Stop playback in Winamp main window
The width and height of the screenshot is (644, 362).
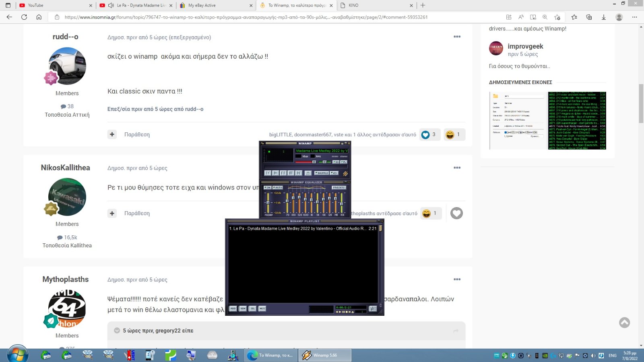point(291,173)
